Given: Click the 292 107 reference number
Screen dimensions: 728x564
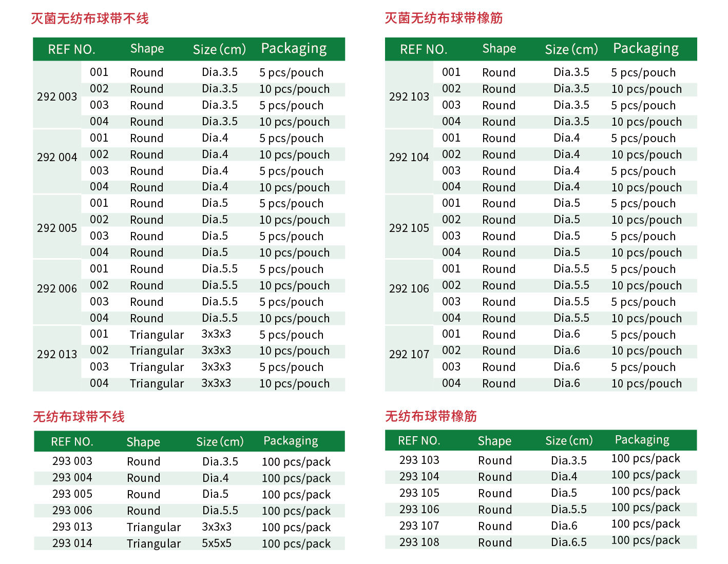Looking at the screenshot, I should (409, 354).
